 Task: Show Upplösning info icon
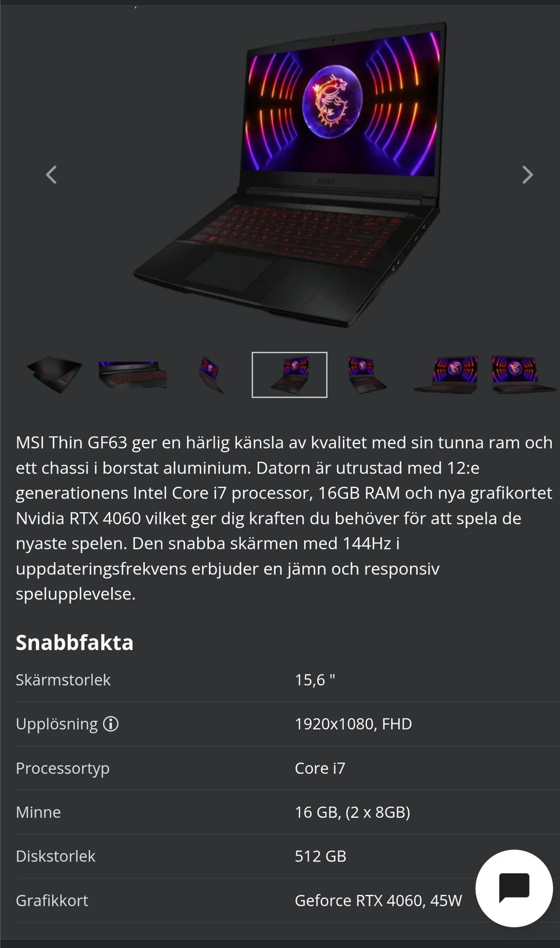111,724
